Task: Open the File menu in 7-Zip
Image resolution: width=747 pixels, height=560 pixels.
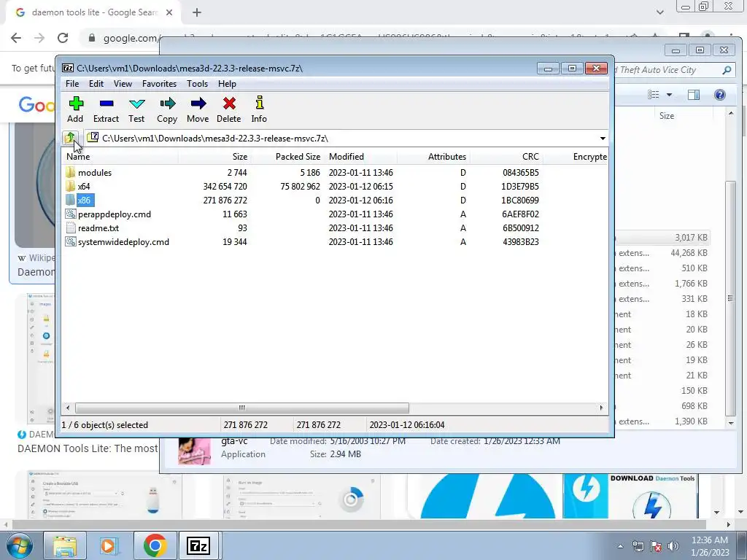Action: [72, 84]
